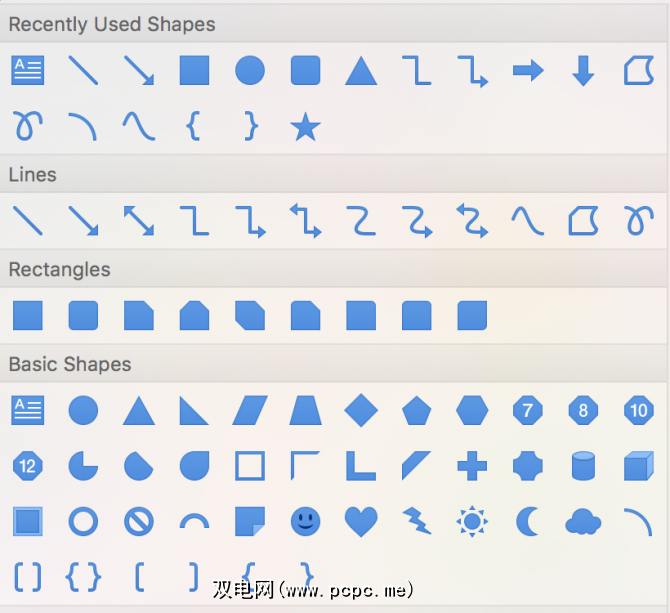Select the diamond shape
The width and height of the screenshot is (670, 613).
pyautogui.click(x=360, y=409)
